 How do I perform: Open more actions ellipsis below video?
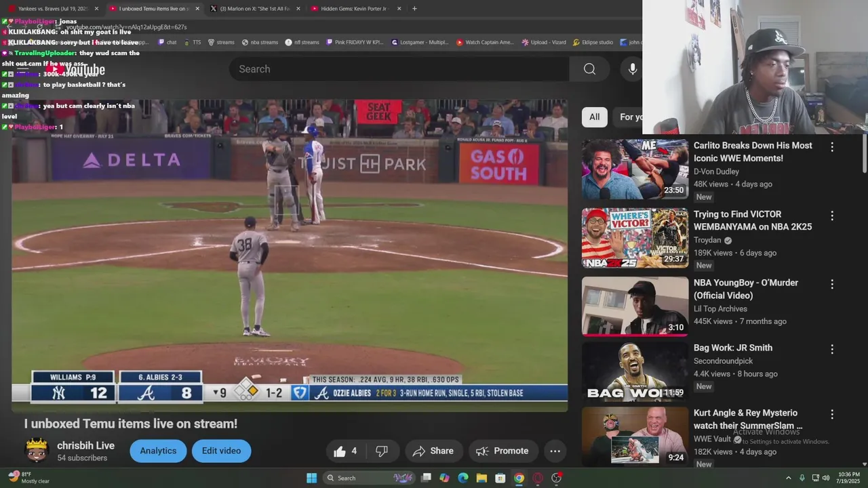click(555, 451)
